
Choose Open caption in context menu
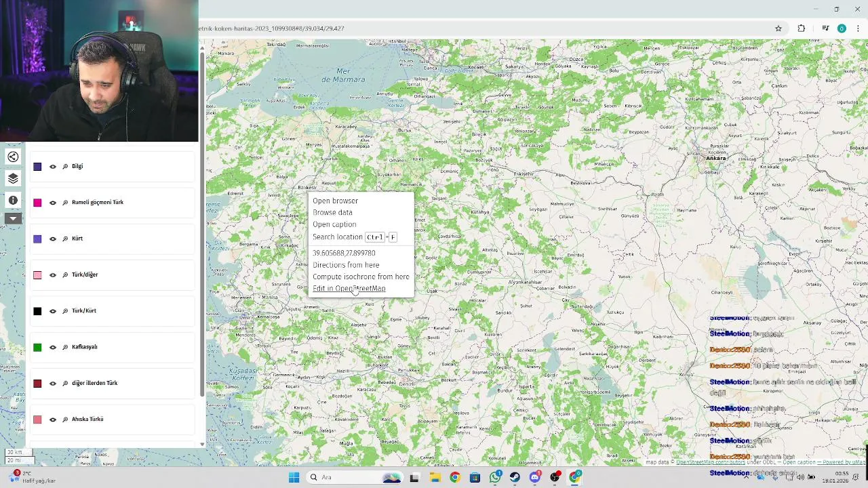334,224
